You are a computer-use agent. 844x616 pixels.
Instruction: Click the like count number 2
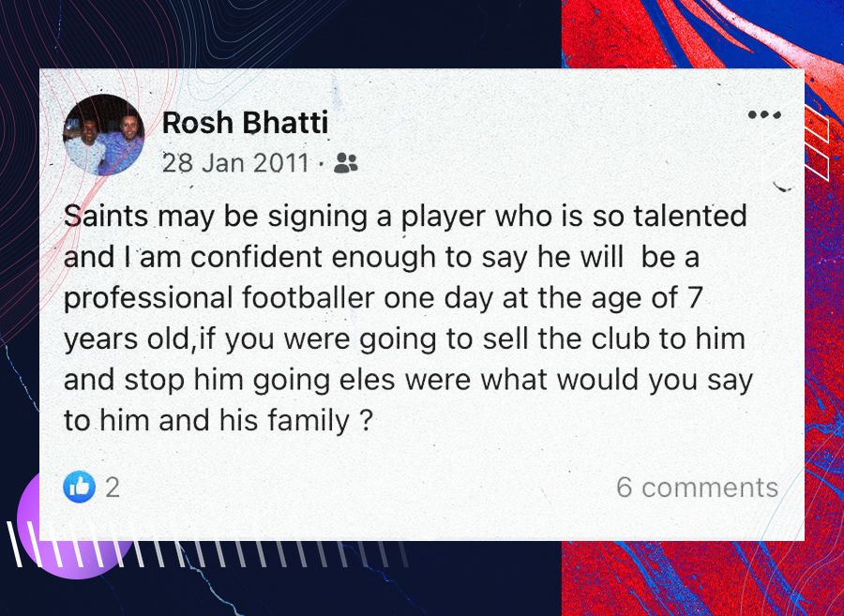tap(113, 487)
